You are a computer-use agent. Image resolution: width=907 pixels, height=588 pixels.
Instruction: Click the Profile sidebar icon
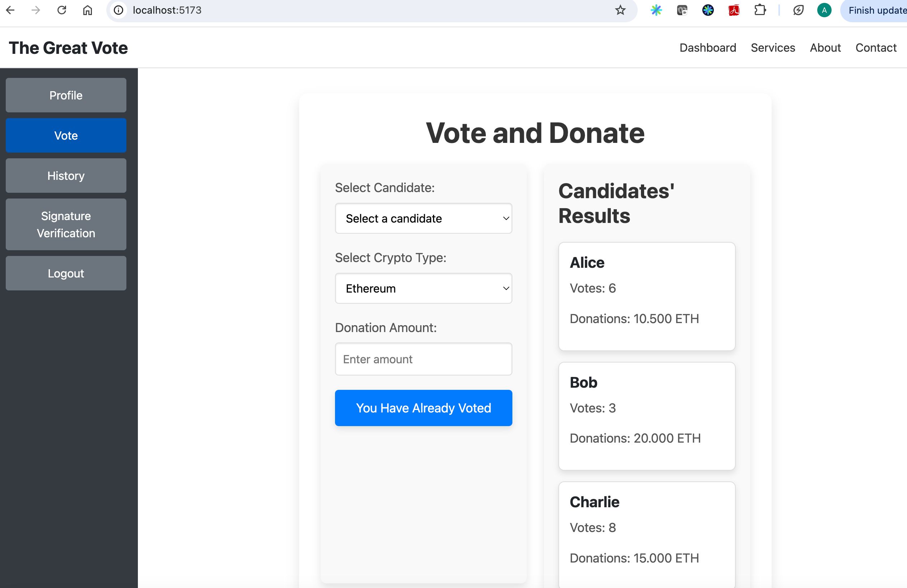[x=65, y=95]
